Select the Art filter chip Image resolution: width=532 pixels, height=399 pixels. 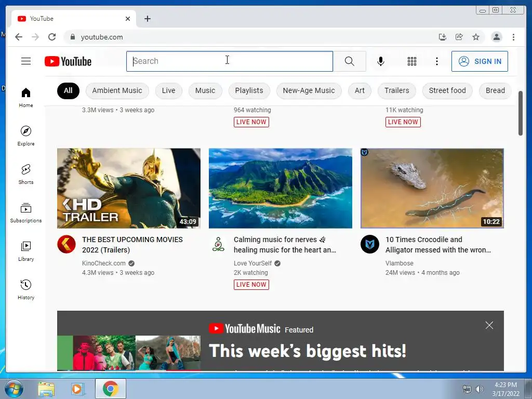pos(360,90)
